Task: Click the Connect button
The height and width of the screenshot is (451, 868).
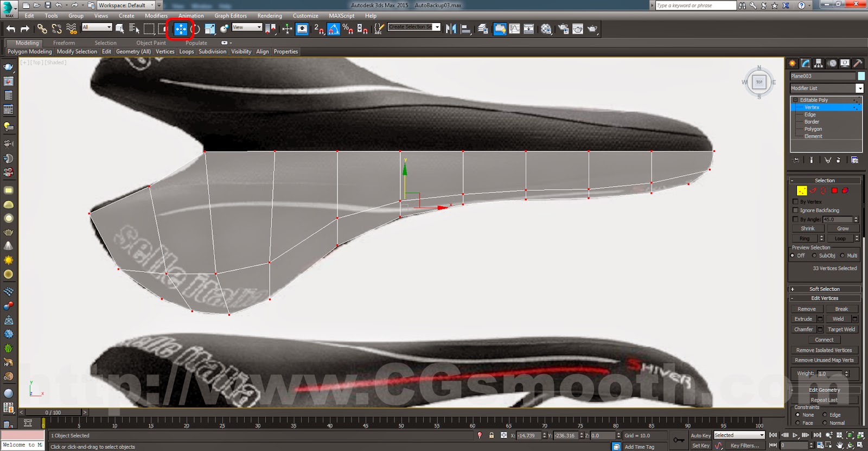Action: [824, 340]
